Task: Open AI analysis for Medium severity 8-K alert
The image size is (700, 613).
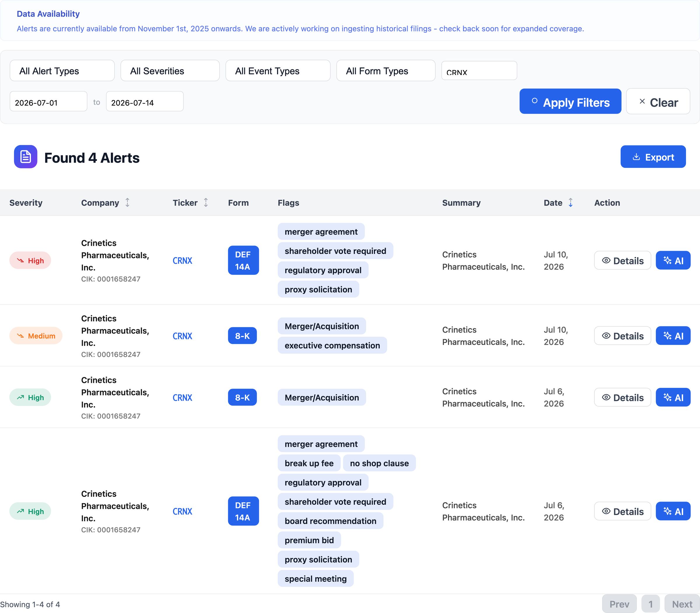Action: click(x=673, y=336)
